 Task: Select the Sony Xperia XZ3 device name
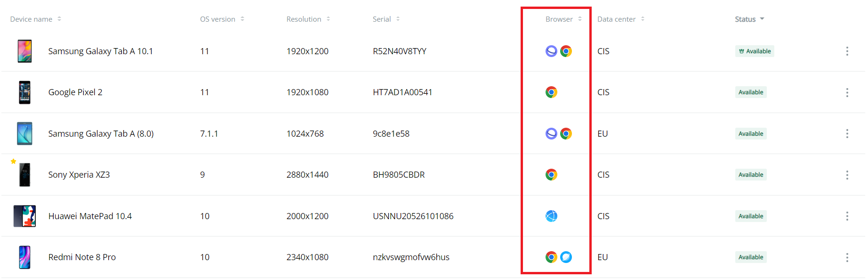pos(79,175)
